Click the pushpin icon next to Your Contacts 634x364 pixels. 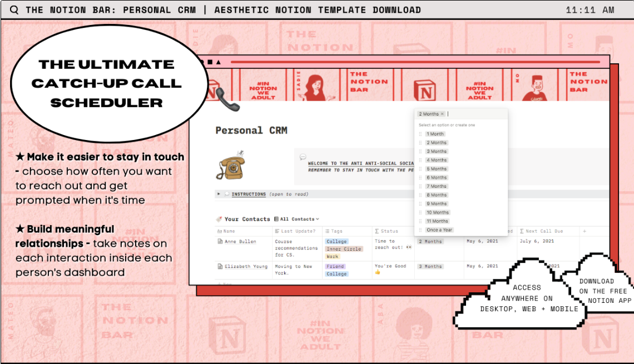219,218
